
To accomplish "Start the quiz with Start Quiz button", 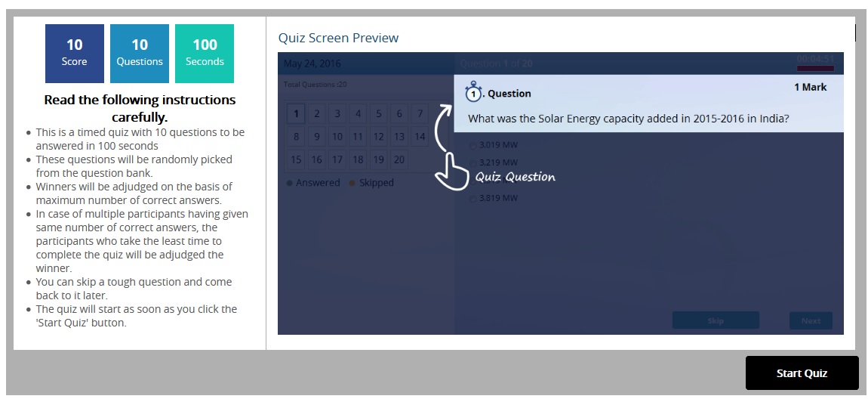I will click(x=802, y=373).
